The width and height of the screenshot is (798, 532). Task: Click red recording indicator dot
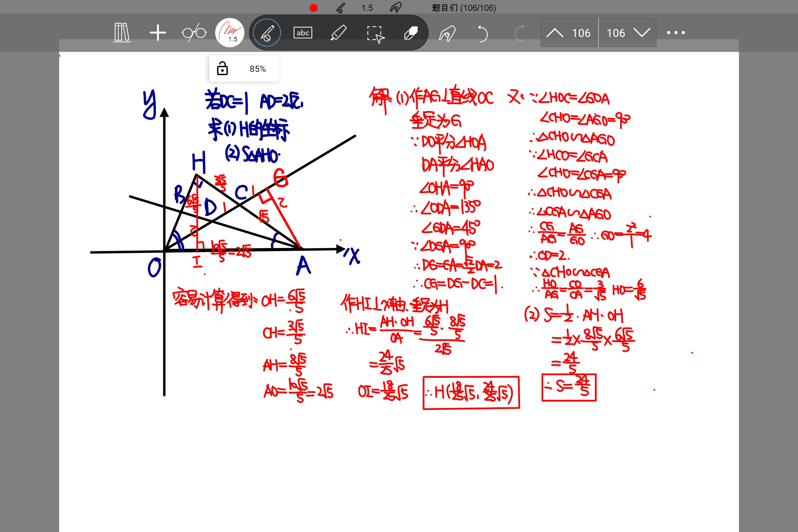314,8
